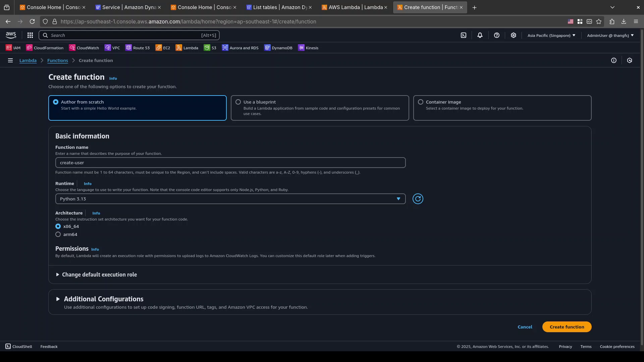Click the AWS logo home icon
644x362 pixels.
tap(11, 35)
